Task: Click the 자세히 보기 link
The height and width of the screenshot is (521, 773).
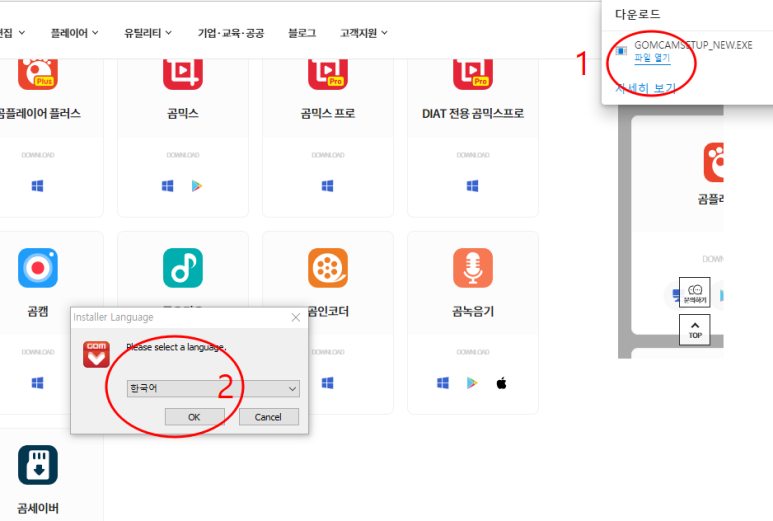Action: click(646, 88)
